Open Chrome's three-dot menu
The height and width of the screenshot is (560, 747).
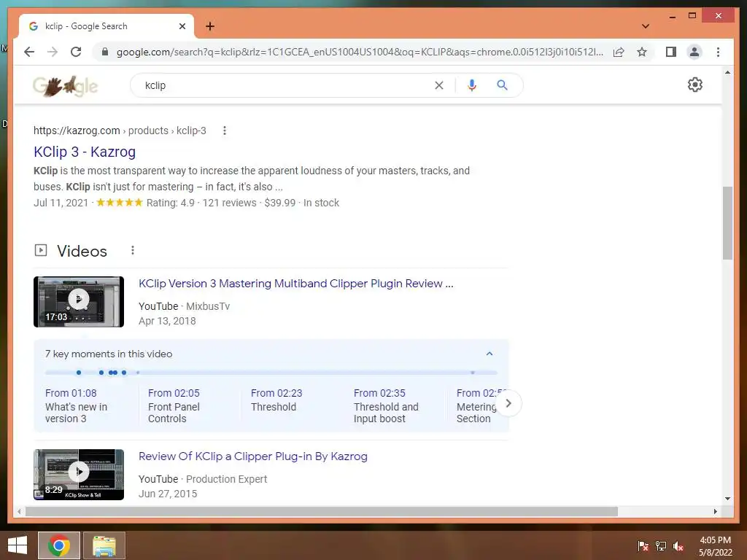point(718,52)
